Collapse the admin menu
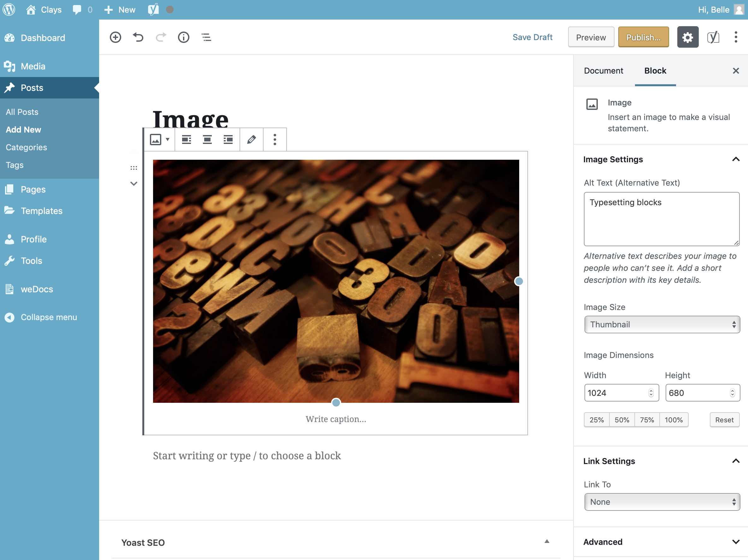This screenshot has width=748, height=560. (x=49, y=317)
